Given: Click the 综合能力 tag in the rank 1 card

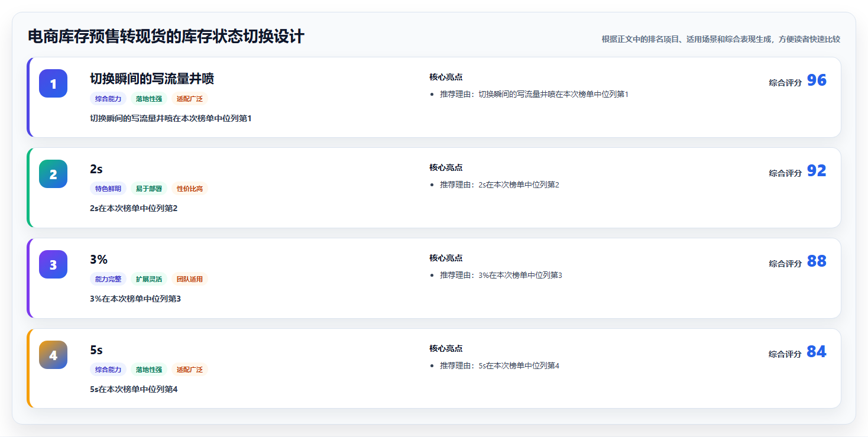Looking at the screenshot, I should click(x=108, y=99).
